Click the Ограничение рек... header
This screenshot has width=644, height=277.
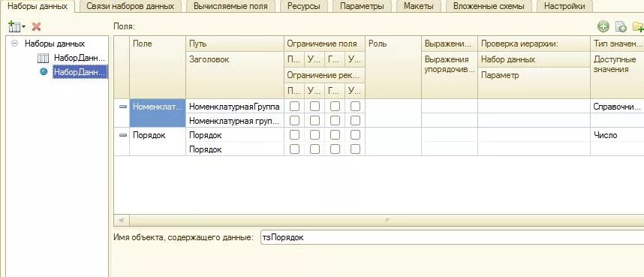pos(324,75)
